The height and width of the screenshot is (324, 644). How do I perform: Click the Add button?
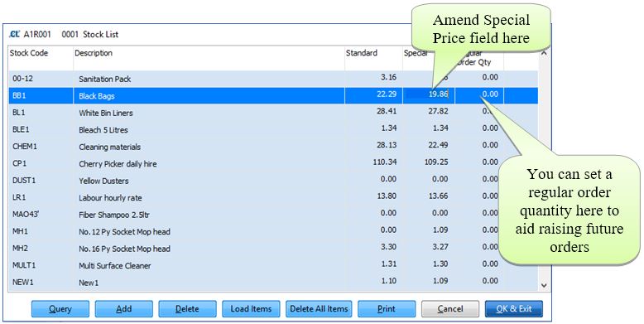pyautogui.click(x=124, y=309)
